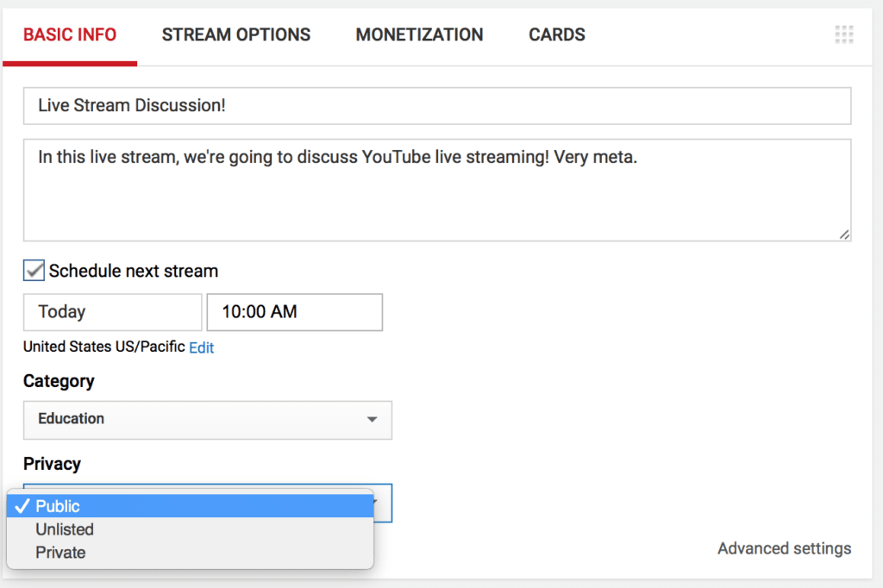The image size is (883, 588).
Task: Pick Private in the privacy menu
Action: click(x=60, y=553)
